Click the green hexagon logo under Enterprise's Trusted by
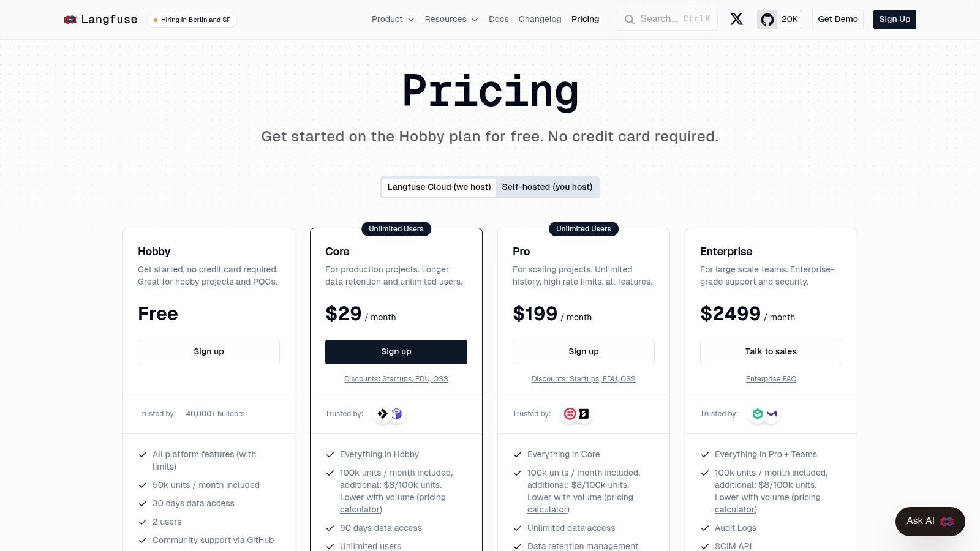980x551 pixels. coord(757,413)
